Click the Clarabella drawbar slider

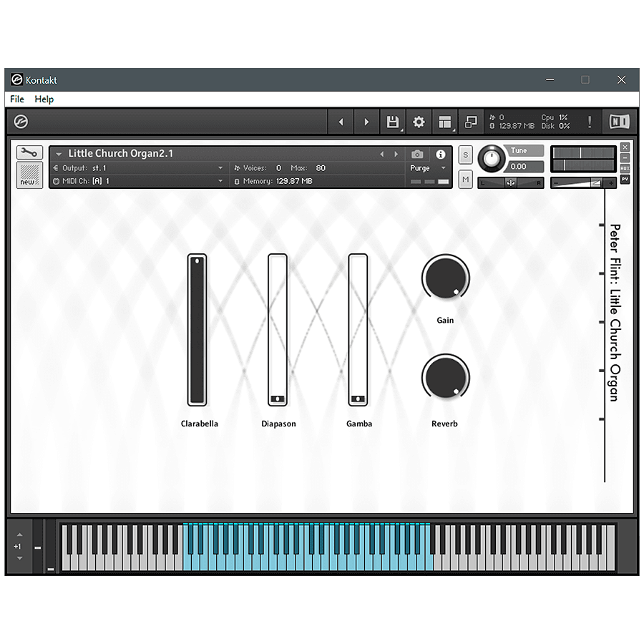pyautogui.click(x=197, y=330)
